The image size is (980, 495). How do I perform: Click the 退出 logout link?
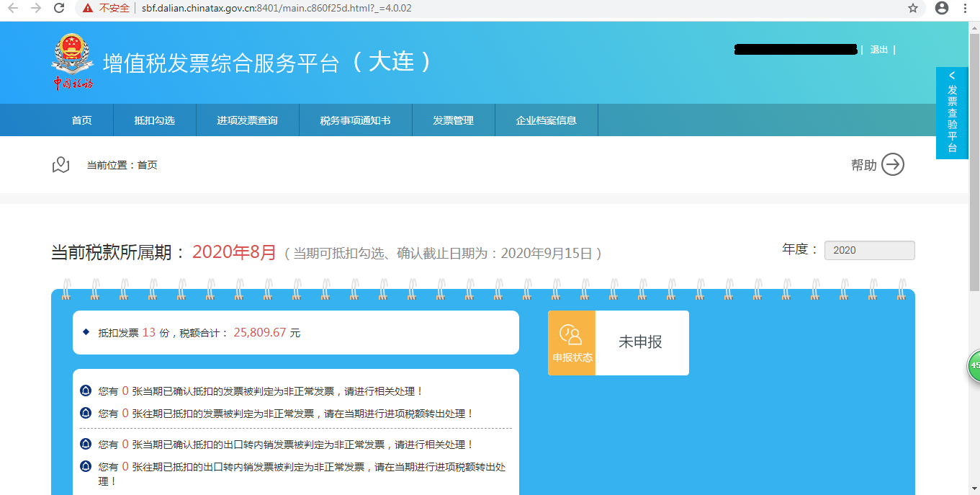[878, 49]
